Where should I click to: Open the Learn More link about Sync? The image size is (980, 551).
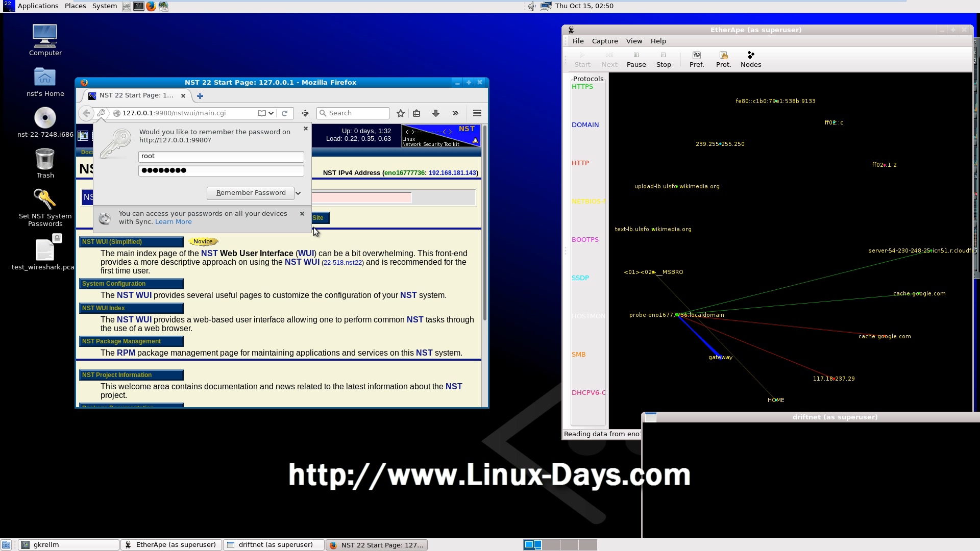tap(174, 222)
